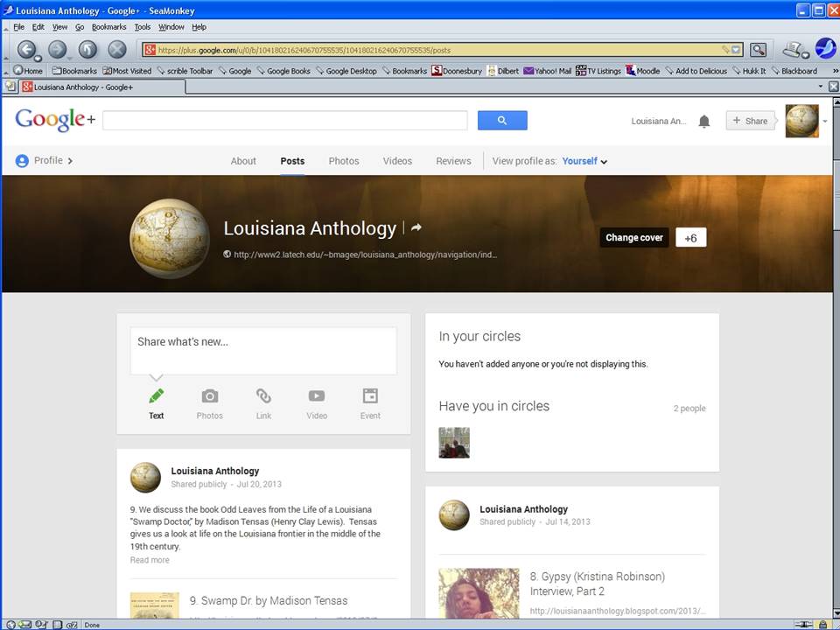The width and height of the screenshot is (840, 630).
Task: Pick the Event calendar icon
Action: [x=370, y=396]
